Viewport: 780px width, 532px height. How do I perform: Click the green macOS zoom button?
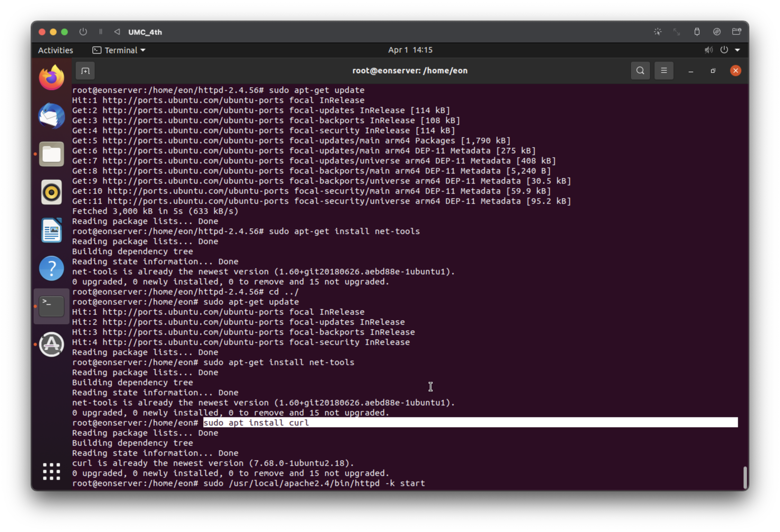click(x=64, y=32)
